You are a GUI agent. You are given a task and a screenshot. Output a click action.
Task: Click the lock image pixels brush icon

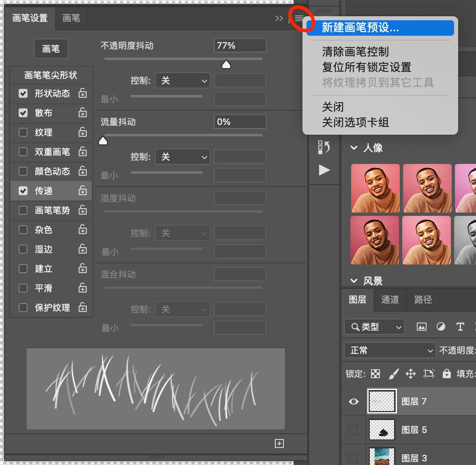393,374
